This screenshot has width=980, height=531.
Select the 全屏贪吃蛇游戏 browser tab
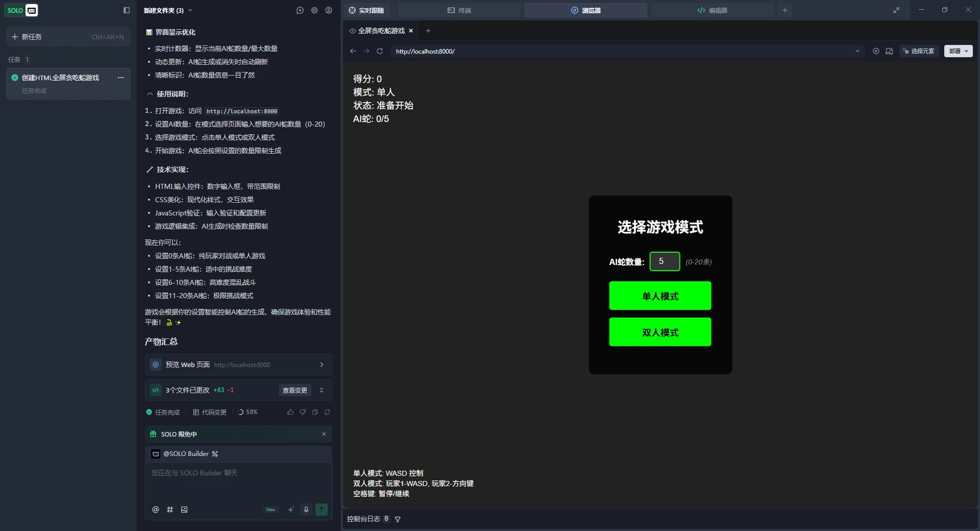point(381,31)
